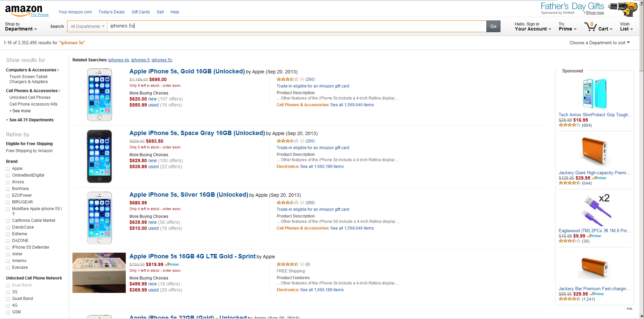
Task: Select Free Shipping by Amazon filter
Action: 29,151
